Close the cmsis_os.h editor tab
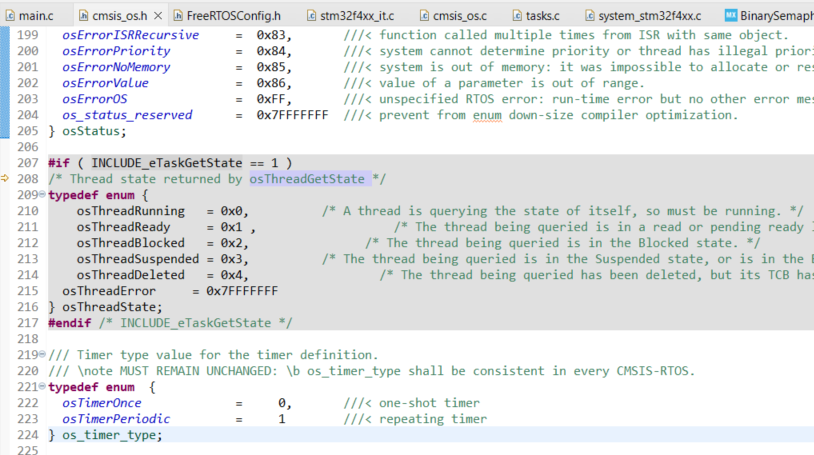 157,15
